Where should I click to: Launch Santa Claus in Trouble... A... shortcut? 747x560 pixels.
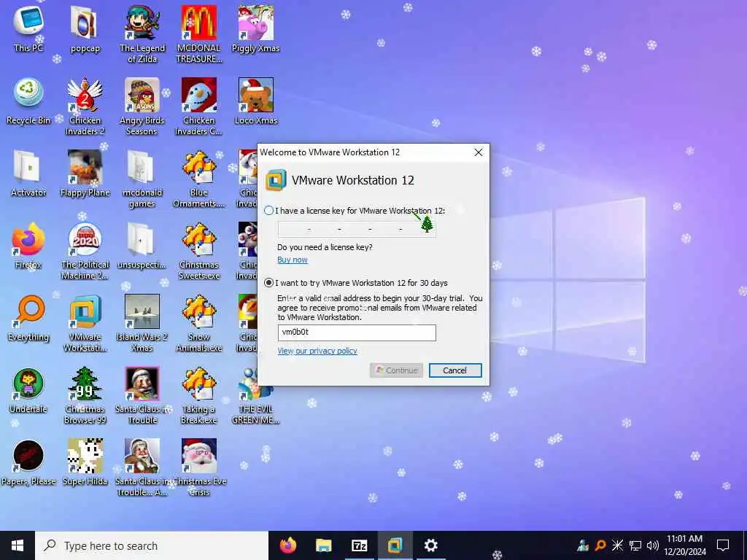pos(142,469)
